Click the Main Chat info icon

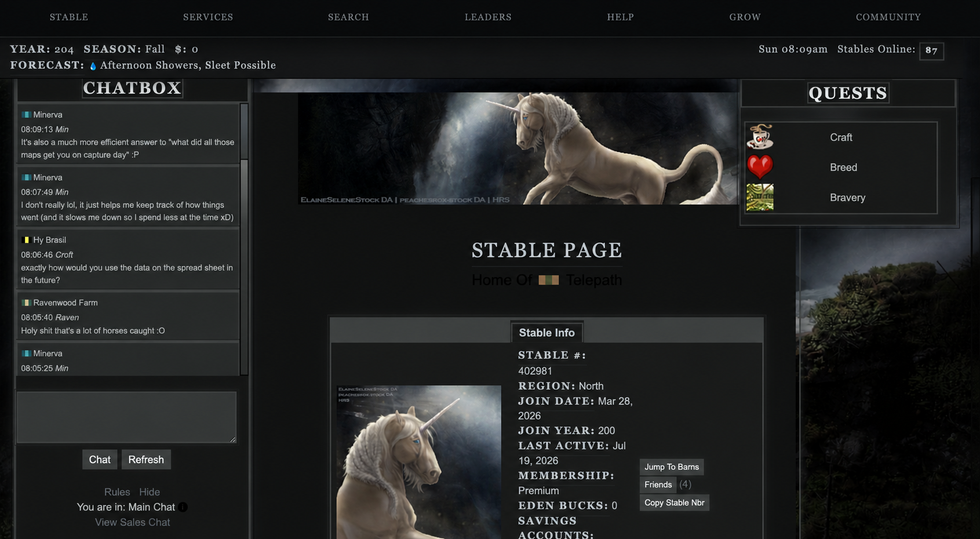(183, 507)
